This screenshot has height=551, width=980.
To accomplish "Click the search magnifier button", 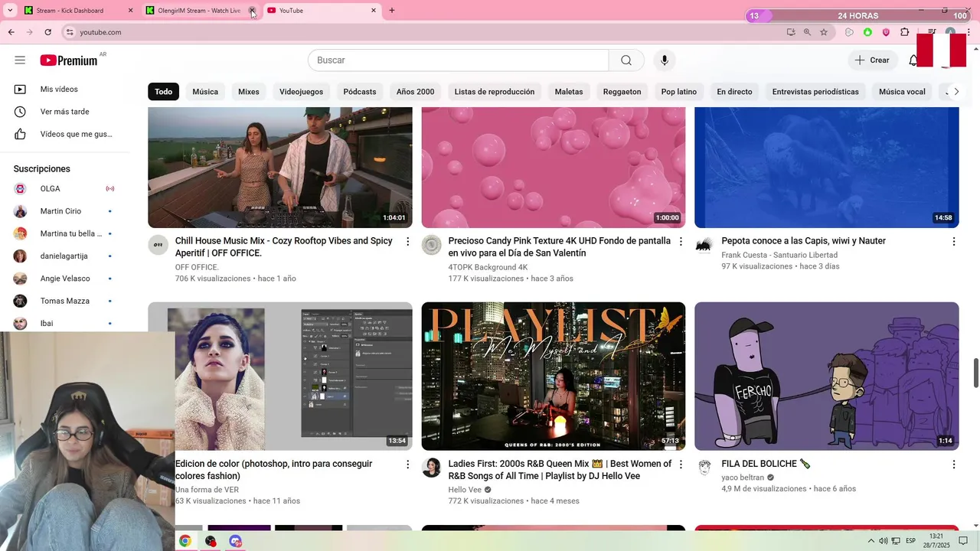I will click(626, 60).
